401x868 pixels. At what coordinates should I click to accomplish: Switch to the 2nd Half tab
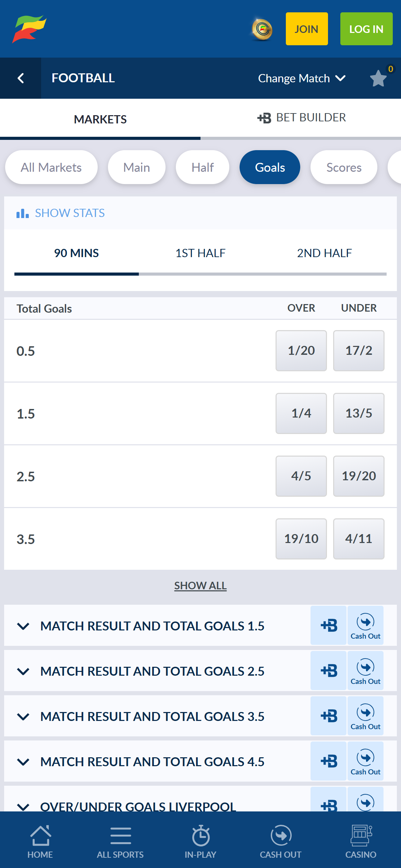point(324,253)
